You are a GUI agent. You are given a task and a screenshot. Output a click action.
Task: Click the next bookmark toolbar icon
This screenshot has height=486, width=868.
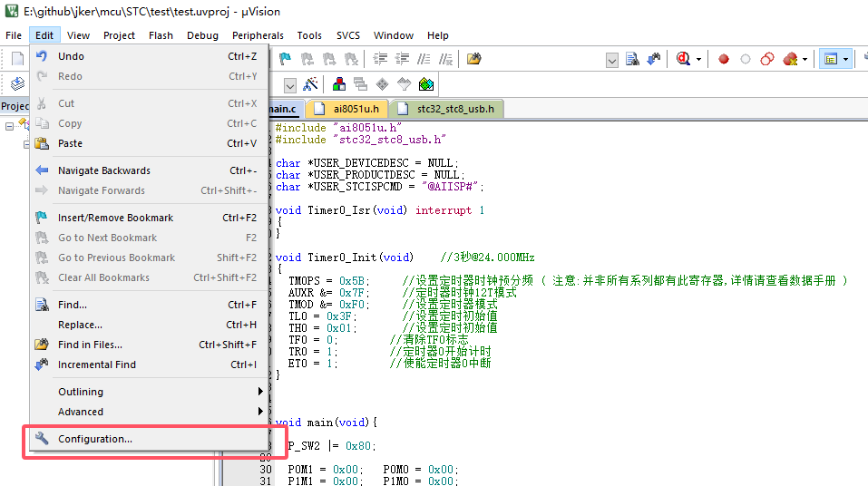point(329,59)
